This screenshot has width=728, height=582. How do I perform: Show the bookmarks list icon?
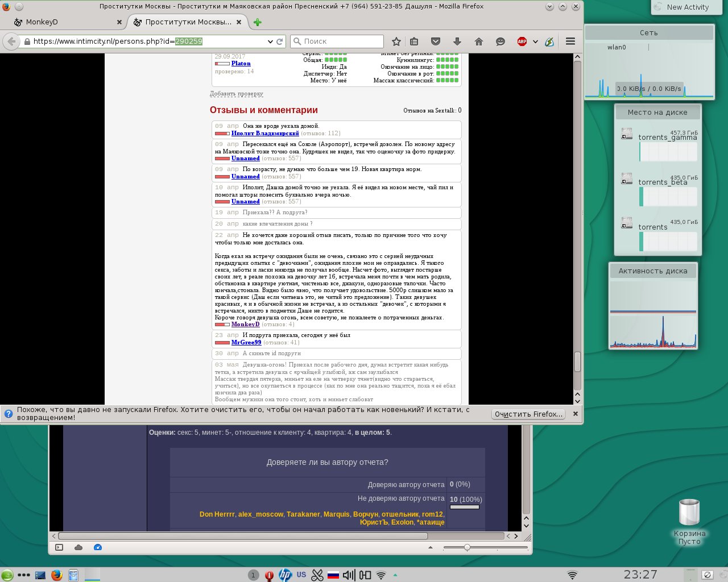point(414,41)
